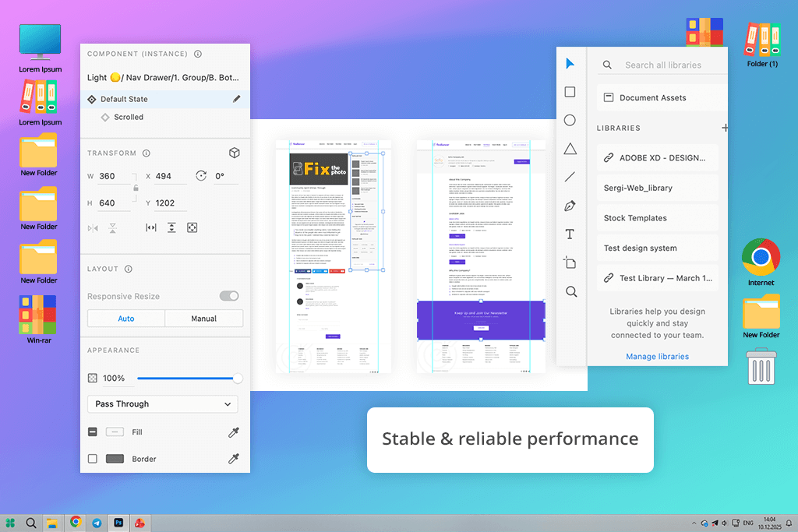Select the Rectangle tool

click(x=570, y=92)
